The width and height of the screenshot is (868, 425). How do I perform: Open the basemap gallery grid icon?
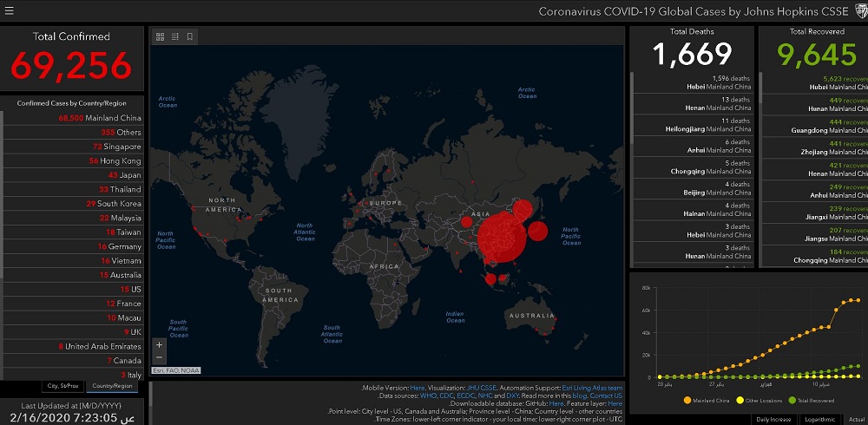pos(160,36)
